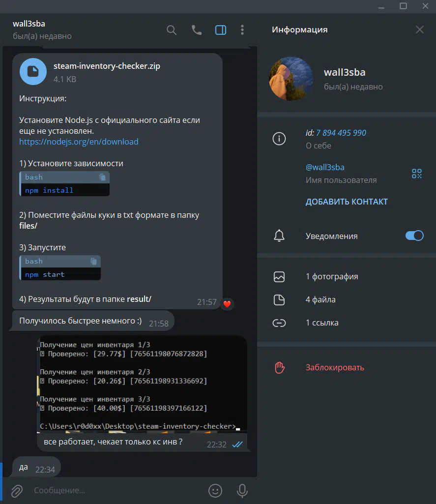Click the link icon beside 1 ссылка
Viewport: 436px width, 504px height.
(279, 323)
